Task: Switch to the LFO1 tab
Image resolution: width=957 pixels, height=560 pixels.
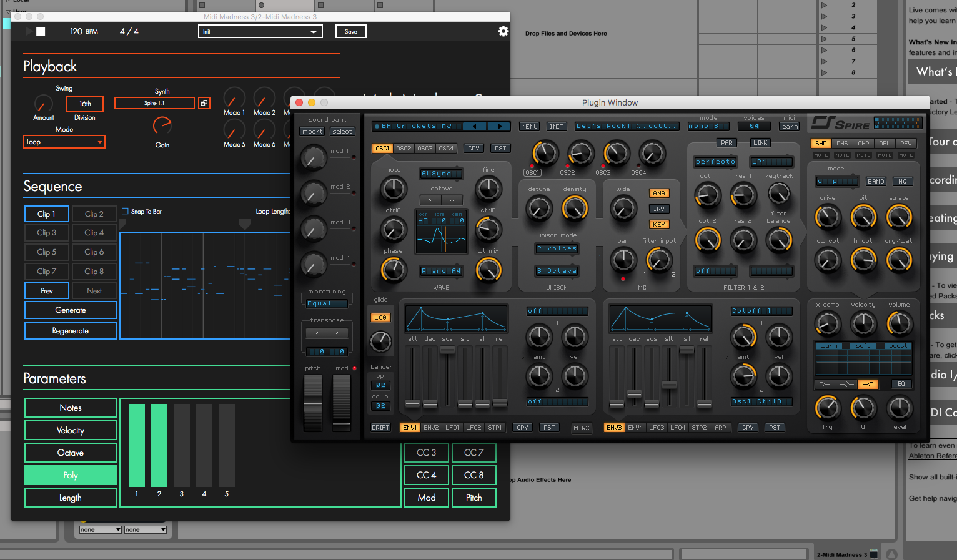Action: click(x=452, y=428)
